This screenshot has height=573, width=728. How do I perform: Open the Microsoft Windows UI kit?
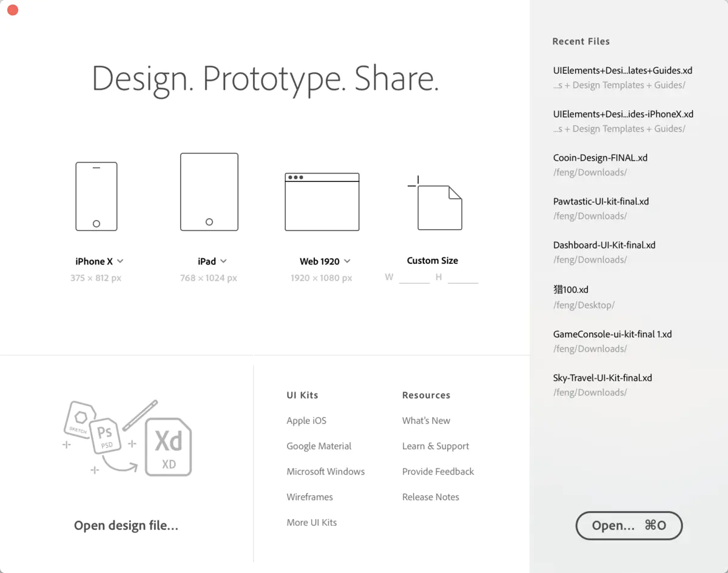pyautogui.click(x=326, y=472)
